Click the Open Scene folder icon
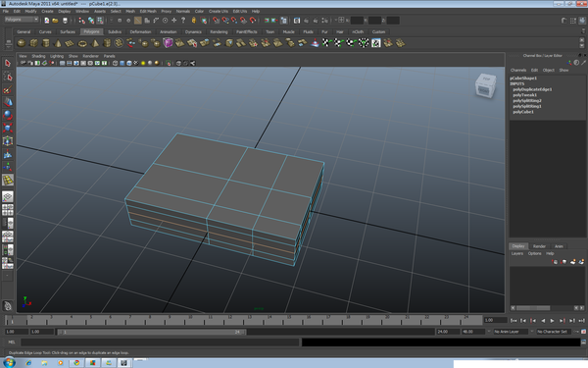 55,21
